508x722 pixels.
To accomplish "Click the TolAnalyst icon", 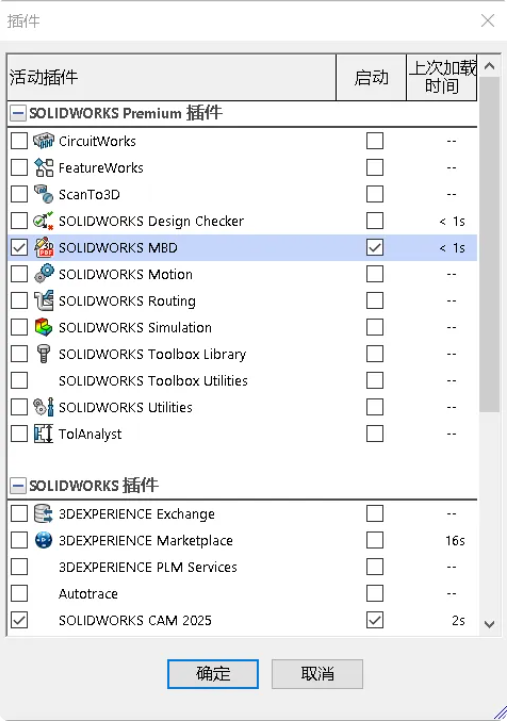I will pyautogui.click(x=44, y=434).
